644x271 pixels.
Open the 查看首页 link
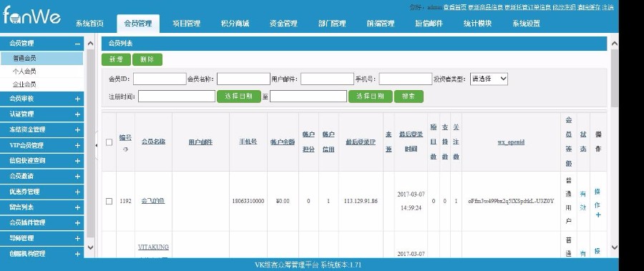(x=454, y=7)
